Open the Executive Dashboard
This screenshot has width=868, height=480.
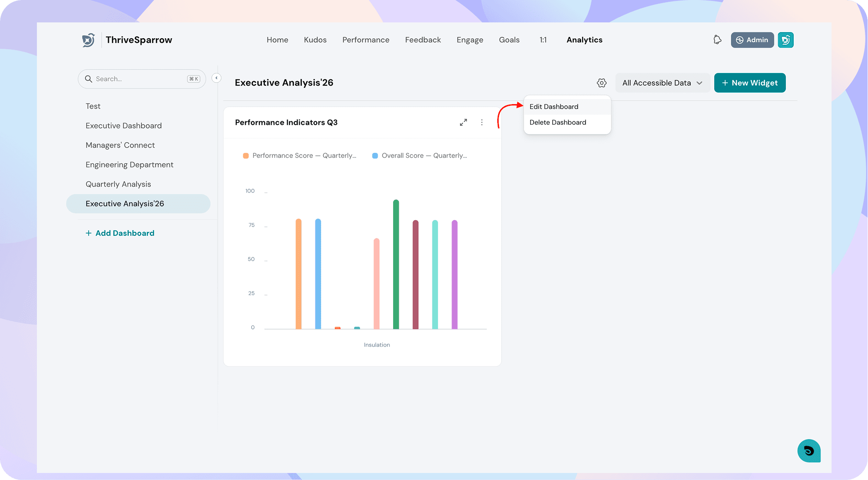(x=124, y=126)
